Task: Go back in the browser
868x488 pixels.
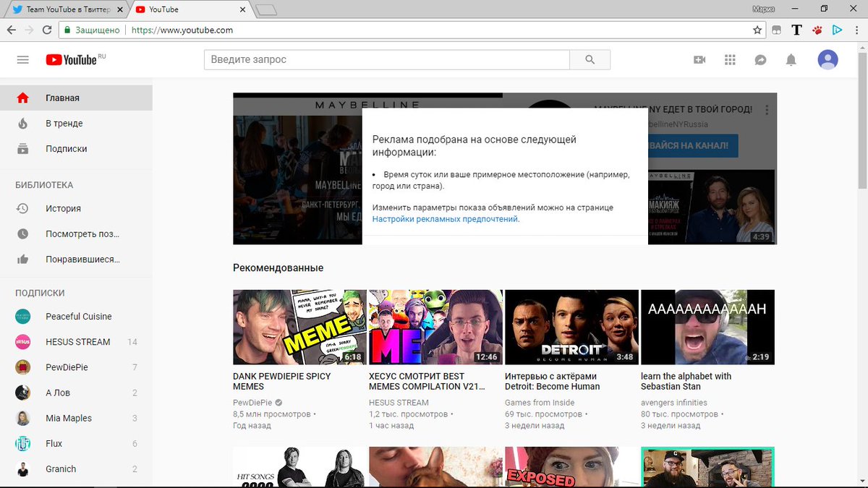Action: pos(12,30)
